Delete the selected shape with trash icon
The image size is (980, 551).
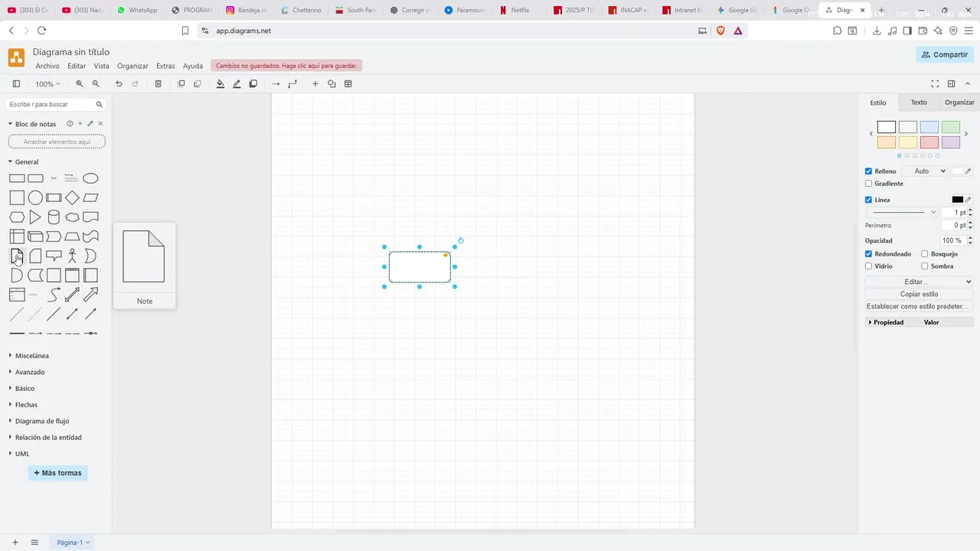tap(158, 84)
